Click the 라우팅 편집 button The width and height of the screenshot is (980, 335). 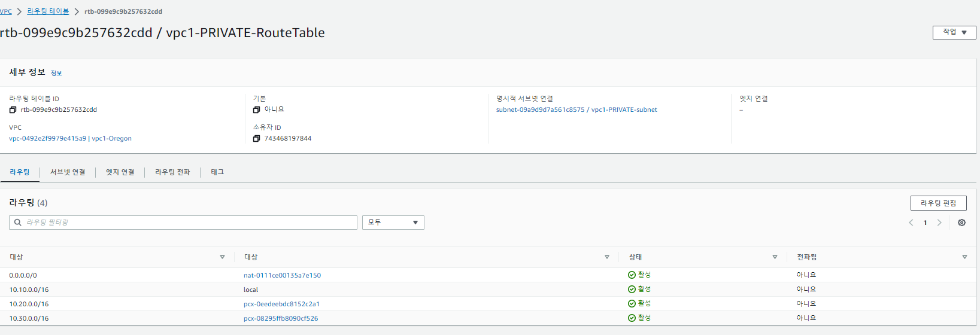tap(939, 203)
